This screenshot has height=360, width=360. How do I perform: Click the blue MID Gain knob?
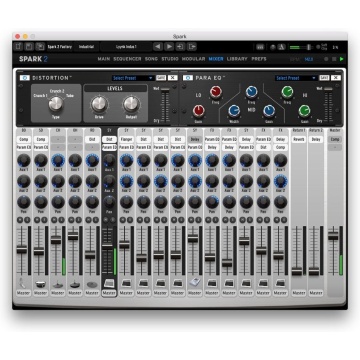tap(269, 111)
